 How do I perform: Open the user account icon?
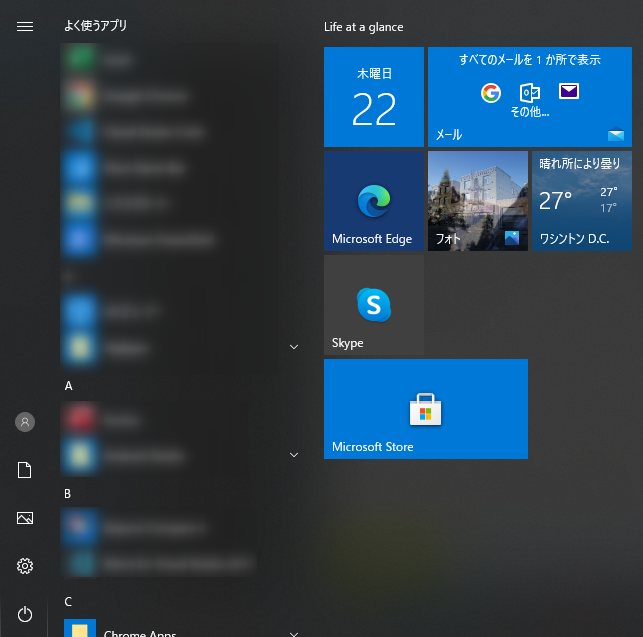tap(25, 422)
